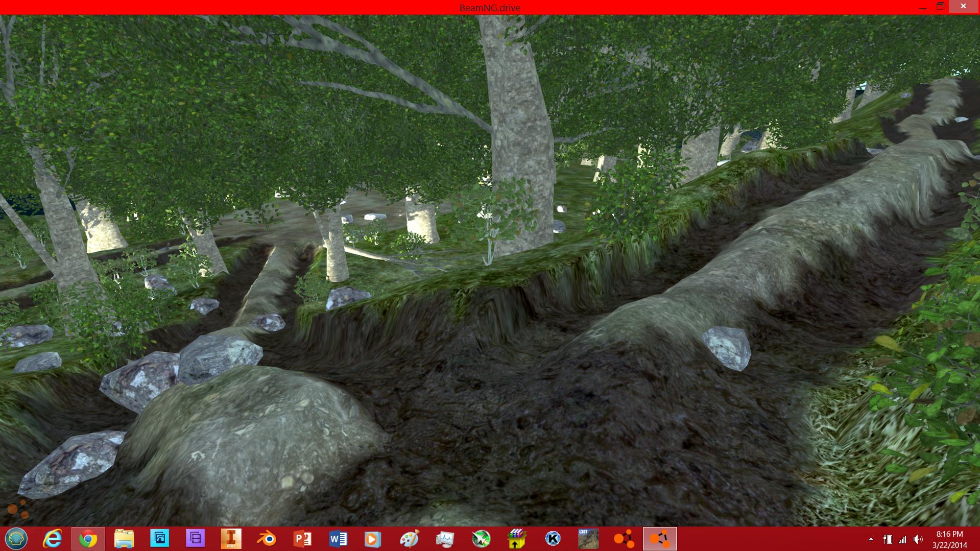
Task: Click the highlighted active BeamNG.drive taskbar icon
Action: tap(660, 539)
